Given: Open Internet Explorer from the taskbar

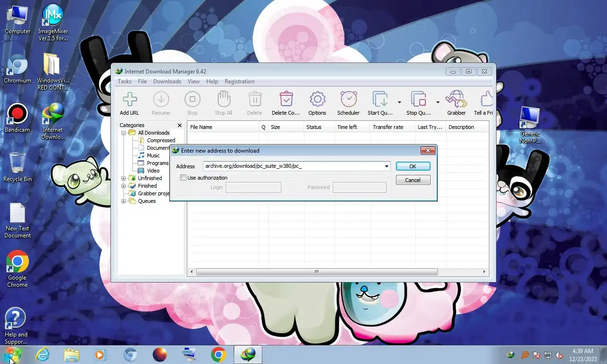Looking at the screenshot, I should point(42,355).
